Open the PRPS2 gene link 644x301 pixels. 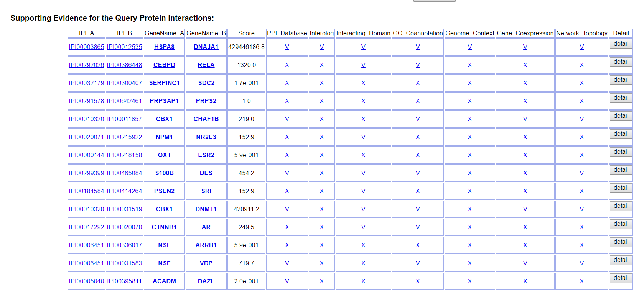206,101
